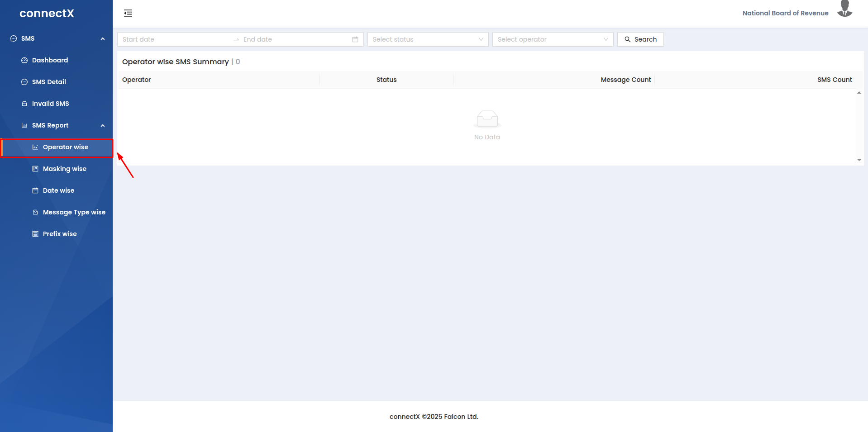Collapse the SMS Report submenu
The height and width of the screenshot is (432, 868).
click(x=103, y=125)
